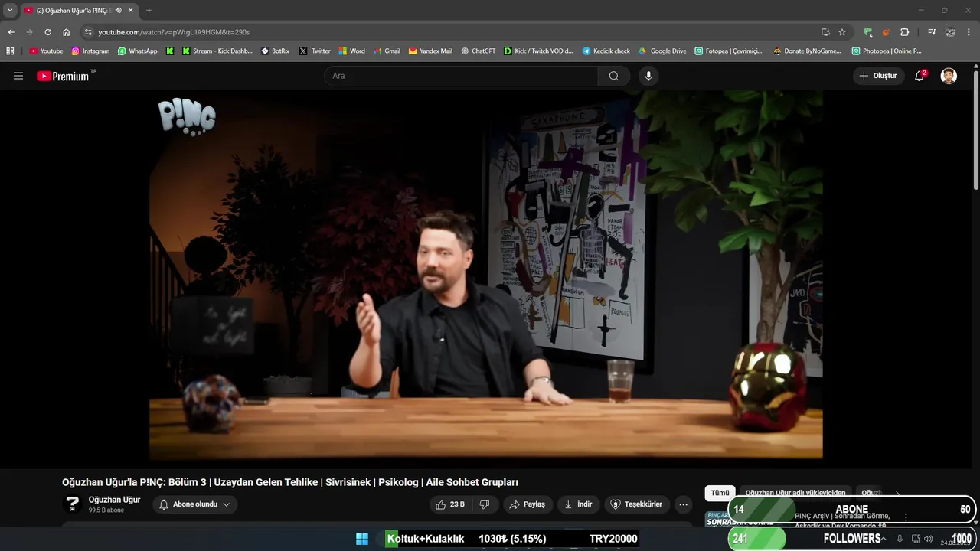Open the Google Drive bookmark

click(x=662, y=51)
